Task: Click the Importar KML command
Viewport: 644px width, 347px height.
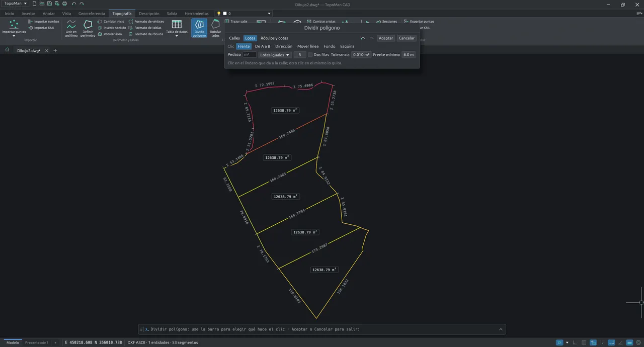Action: pyautogui.click(x=41, y=28)
